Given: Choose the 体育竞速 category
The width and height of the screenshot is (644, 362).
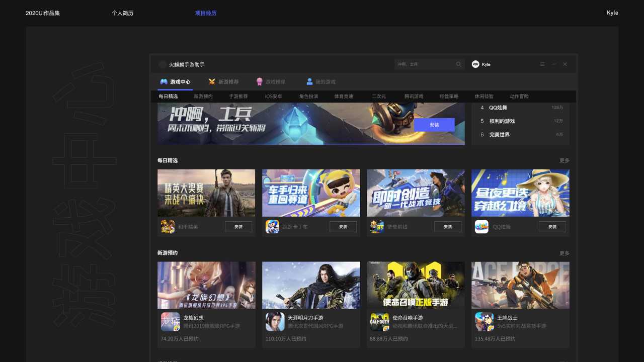Looking at the screenshot, I should pyautogui.click(x=344, y=97).
